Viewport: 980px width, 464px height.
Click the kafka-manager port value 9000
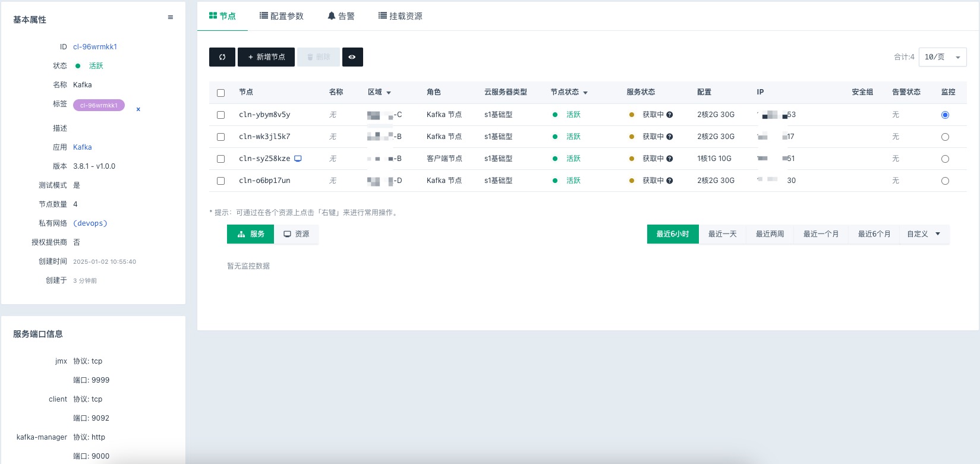(x=100, y=456)
